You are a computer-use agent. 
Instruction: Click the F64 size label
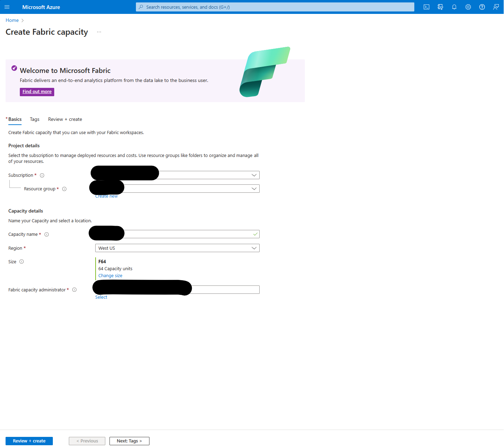coord(102,262)
